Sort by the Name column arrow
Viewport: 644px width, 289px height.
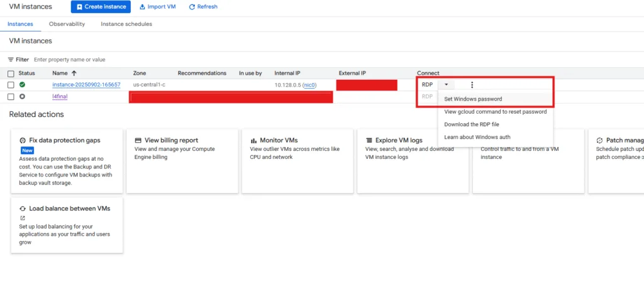click(74, 73)
